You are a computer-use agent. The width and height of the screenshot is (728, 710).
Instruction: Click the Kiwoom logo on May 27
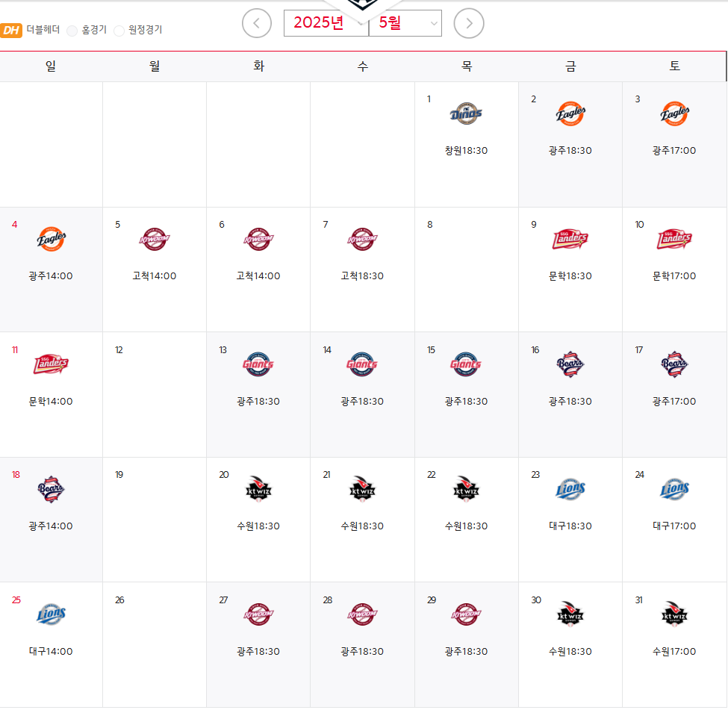258,614
